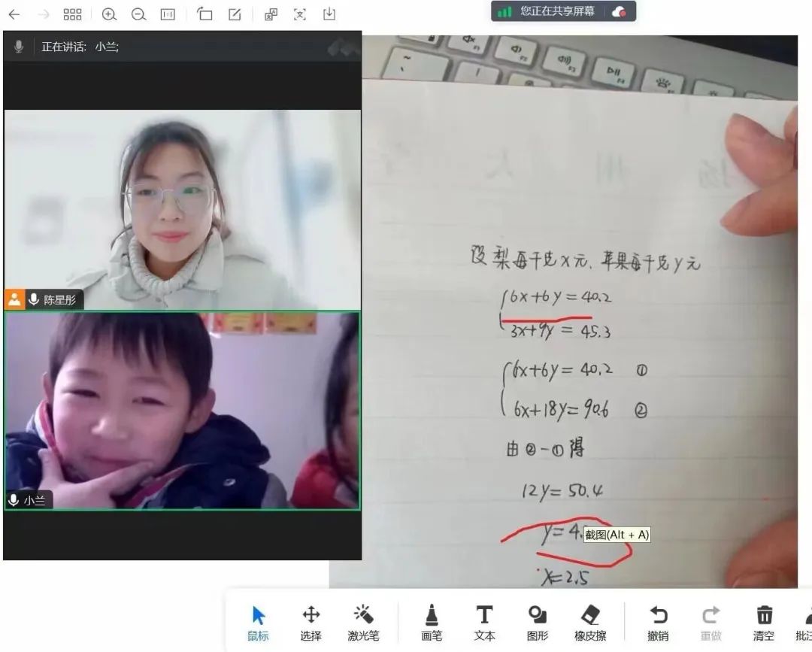The image size is (812, 652).
Task: Click the download/save image icon
Action: pyautogui.click(x=329, y=14)
